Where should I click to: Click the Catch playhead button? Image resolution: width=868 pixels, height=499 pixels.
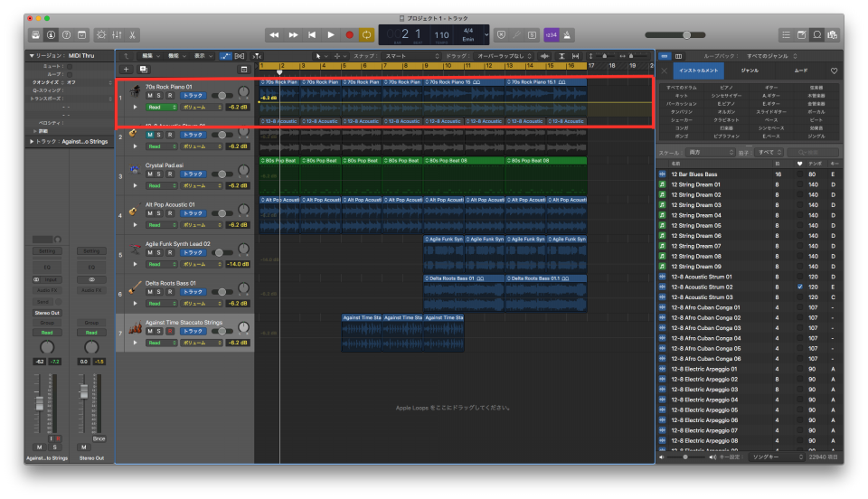(257, 56)
